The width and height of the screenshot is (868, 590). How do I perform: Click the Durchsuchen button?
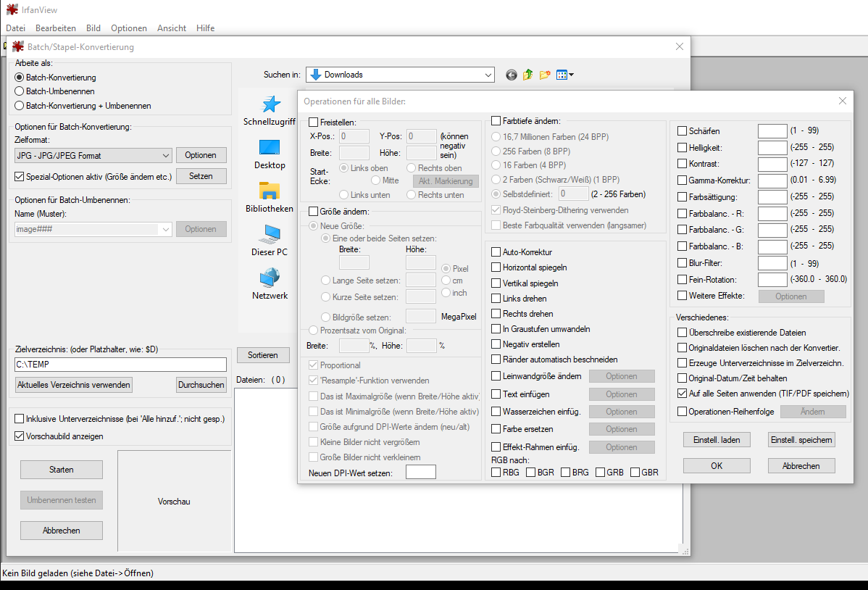pyautogui.click(x=201, y=385)
